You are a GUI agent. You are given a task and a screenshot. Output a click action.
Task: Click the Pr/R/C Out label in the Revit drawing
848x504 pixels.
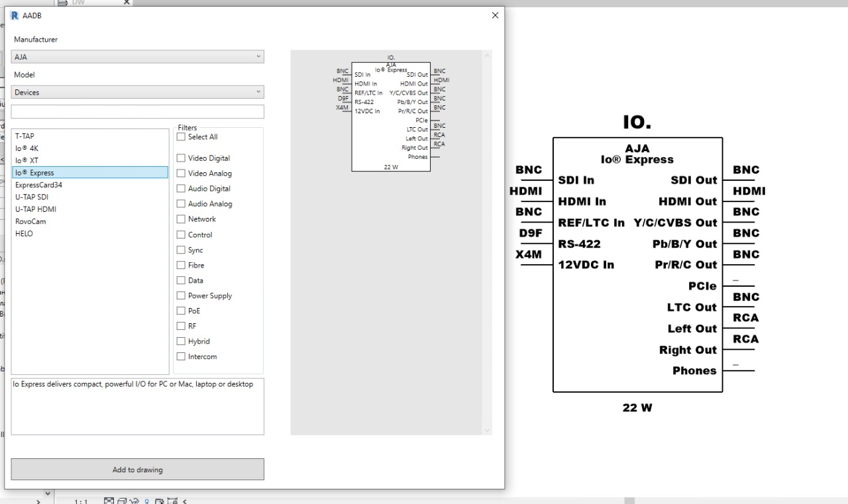(686, 265)
